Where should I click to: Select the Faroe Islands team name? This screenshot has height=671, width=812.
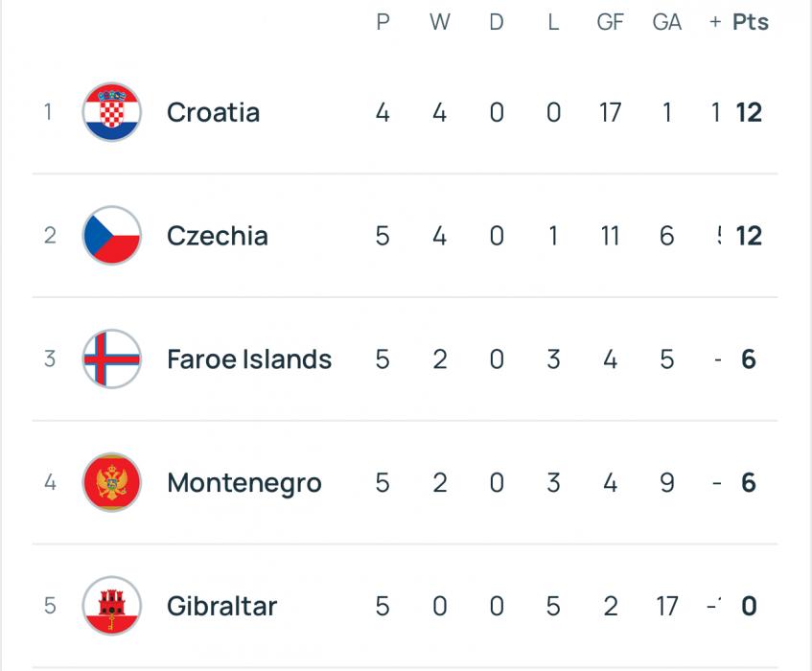(249, 359)
